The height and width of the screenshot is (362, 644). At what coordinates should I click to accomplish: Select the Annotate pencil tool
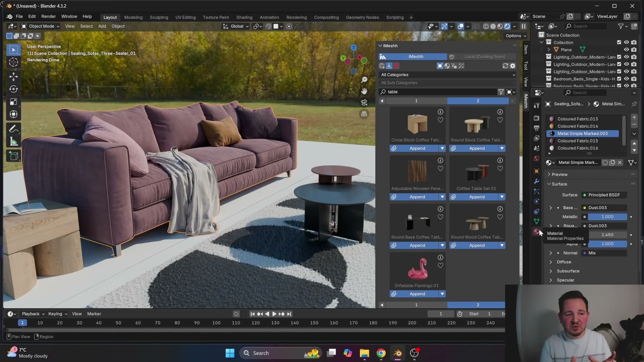pyautogui.click(x=13, y=129)
